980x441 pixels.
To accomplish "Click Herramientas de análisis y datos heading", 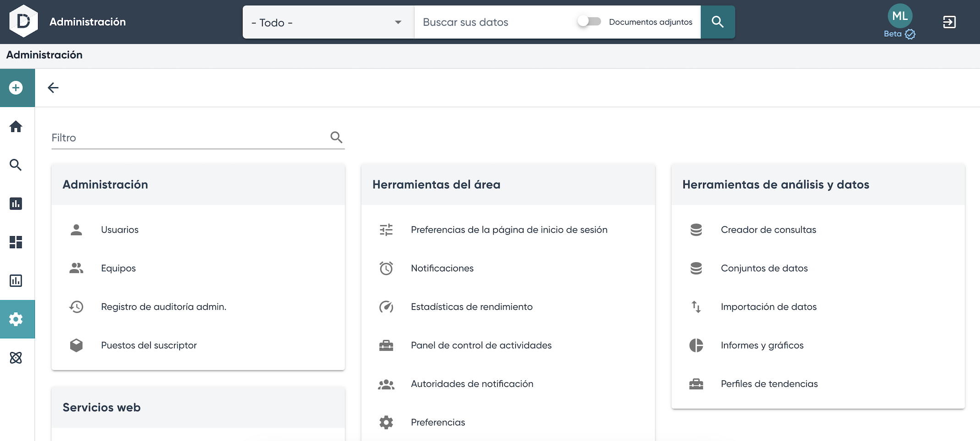I will (776, 184).
